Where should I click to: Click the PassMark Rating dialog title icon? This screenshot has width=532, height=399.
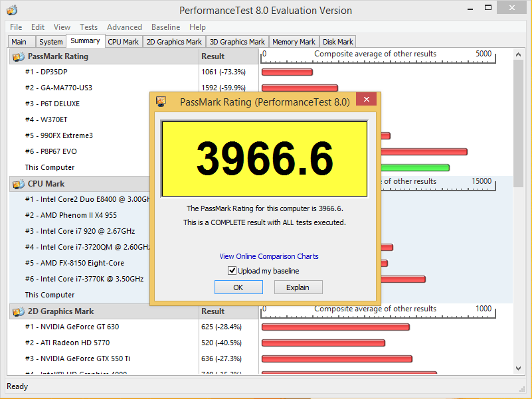click(x=161, y=102)
